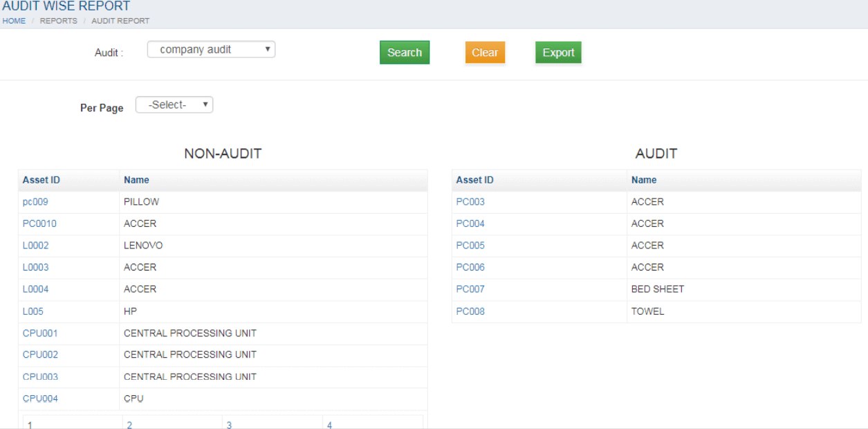
Task: Open REPORTS in the breadcrumb
Action: [x=59, y=21]
